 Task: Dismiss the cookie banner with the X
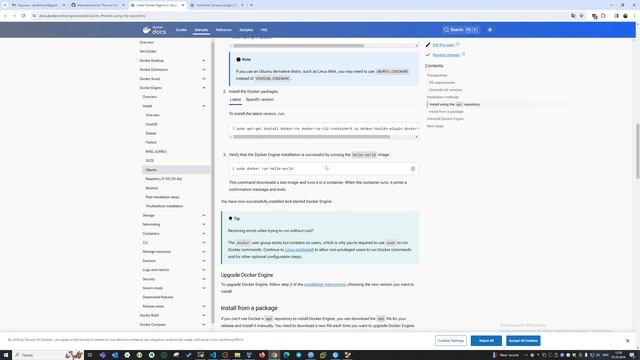628,340
